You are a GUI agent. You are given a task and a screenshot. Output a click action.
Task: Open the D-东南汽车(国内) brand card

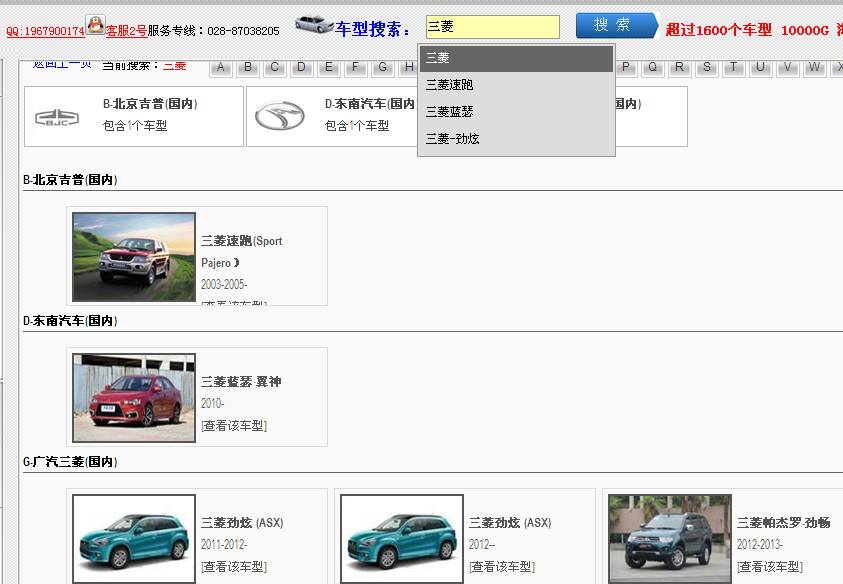tap(332, 116)
